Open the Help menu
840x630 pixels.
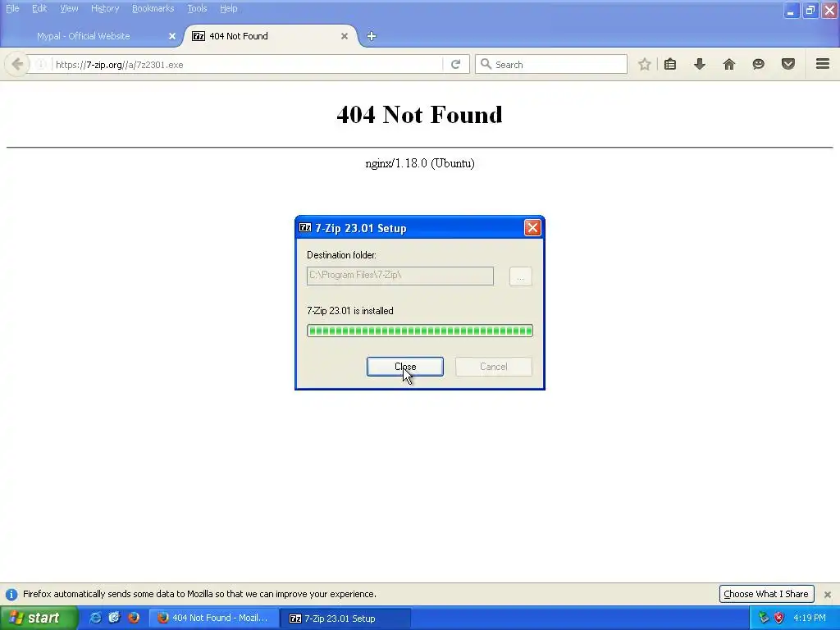pyautogui.click(x=229, y=8)
